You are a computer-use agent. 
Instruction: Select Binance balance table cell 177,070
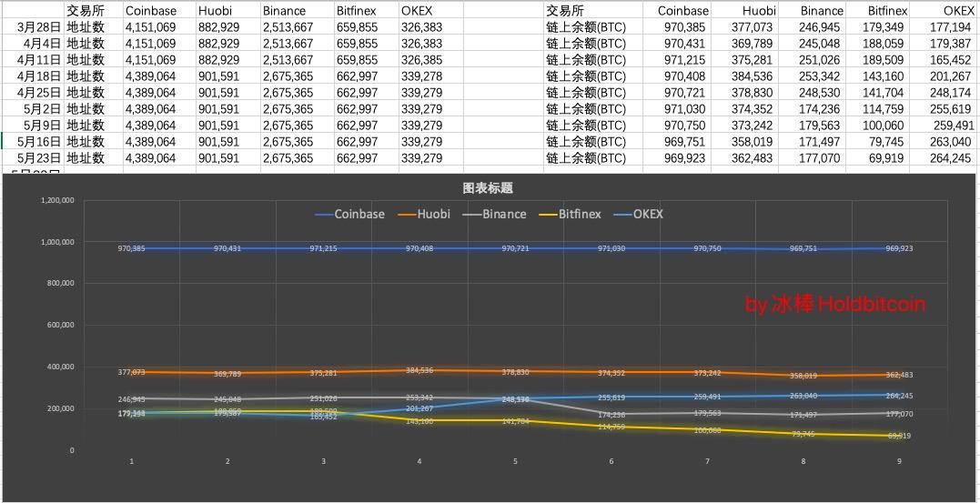pos(812,158)
